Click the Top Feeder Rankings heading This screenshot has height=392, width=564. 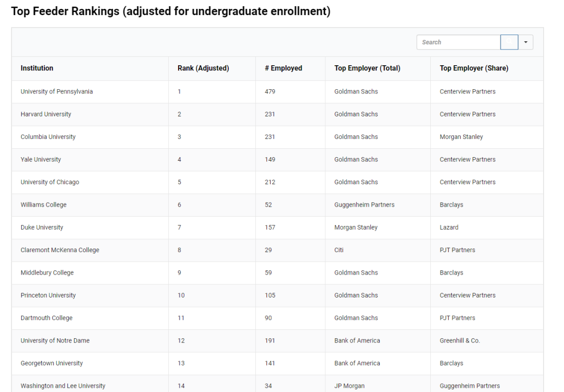point(171,11)
